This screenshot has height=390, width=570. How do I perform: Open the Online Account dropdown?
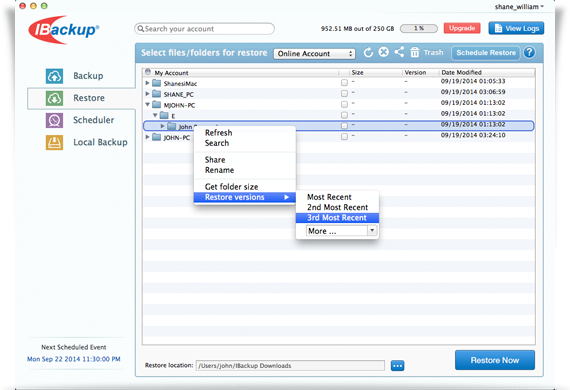(x=314, y=54)
